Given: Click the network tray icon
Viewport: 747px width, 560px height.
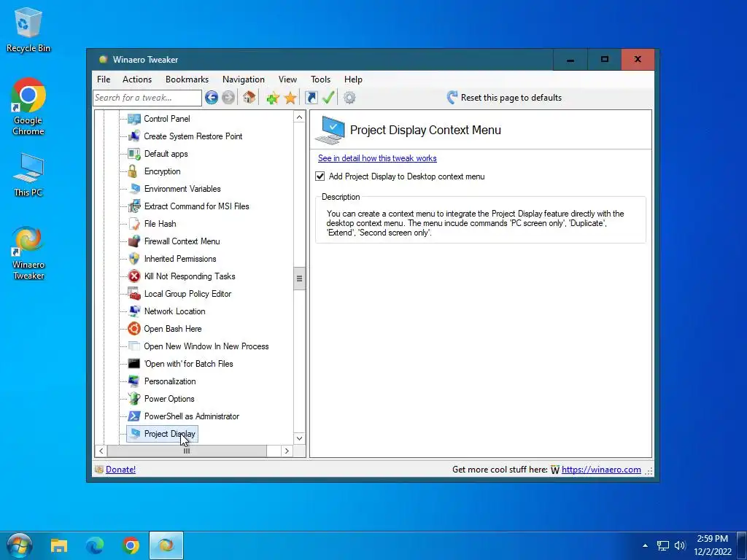Looking at the screenshot, I should (662, 545).
